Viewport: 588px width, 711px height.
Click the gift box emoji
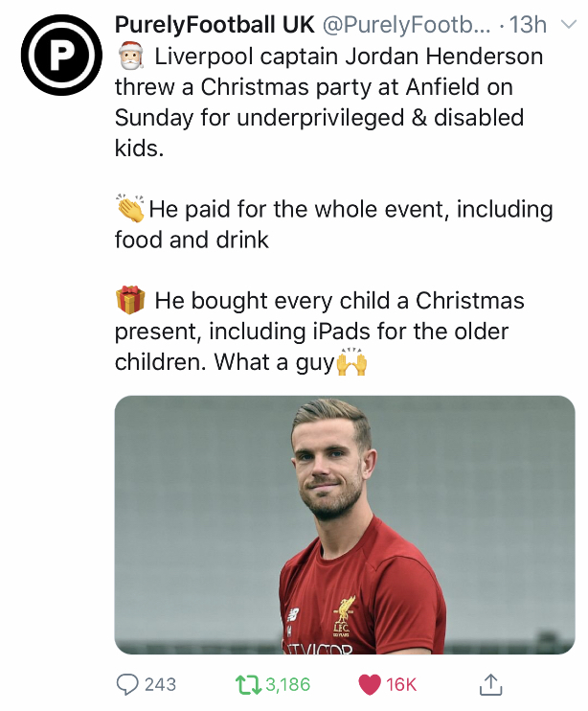tap(129, 300)
